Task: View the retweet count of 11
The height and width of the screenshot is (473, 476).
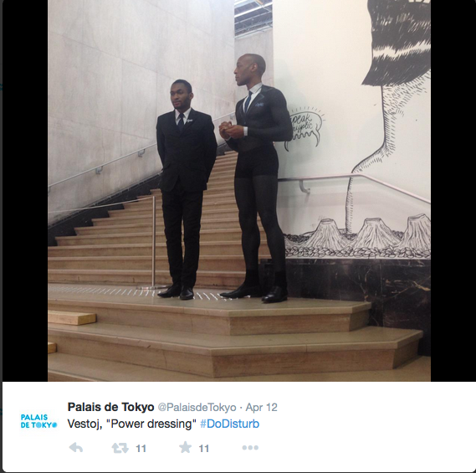Action: [141, 449]
